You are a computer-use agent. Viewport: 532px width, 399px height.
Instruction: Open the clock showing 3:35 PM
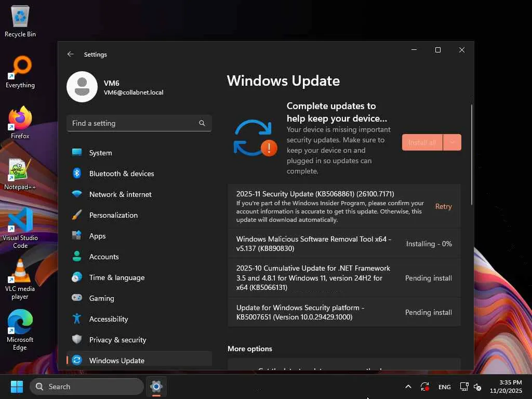click(x=506, y=387)
